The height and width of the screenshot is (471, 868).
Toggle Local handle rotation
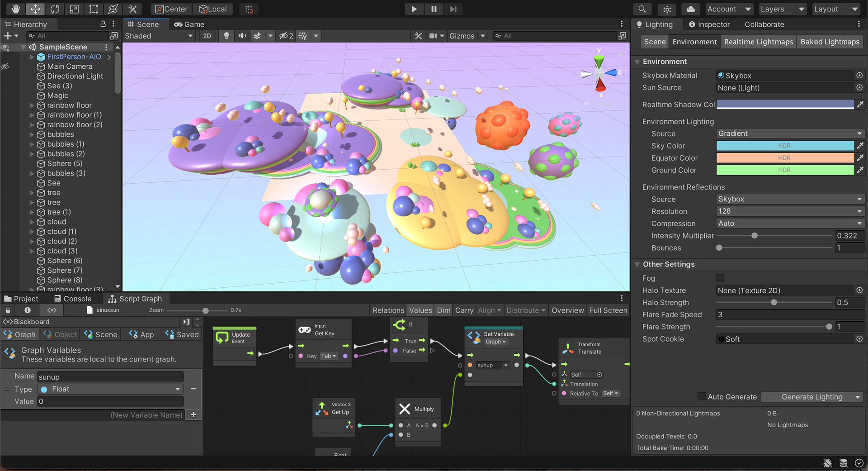(x=213, y=9)
